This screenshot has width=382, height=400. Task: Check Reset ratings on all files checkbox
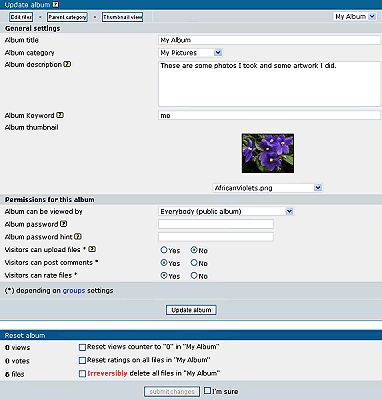82,360
